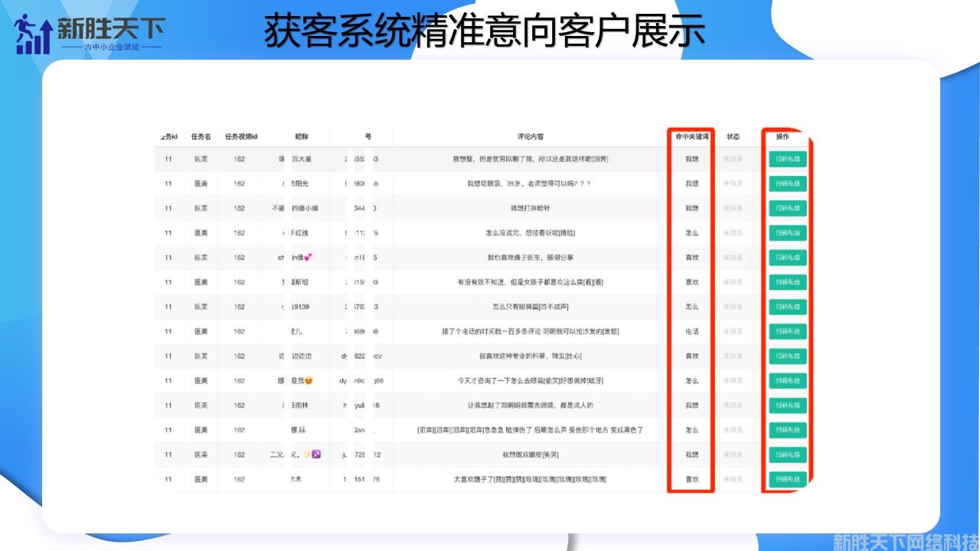This screenshot has width=980, height=551.
Task: Click the 任务视频id column header
Action: [241, 137]
